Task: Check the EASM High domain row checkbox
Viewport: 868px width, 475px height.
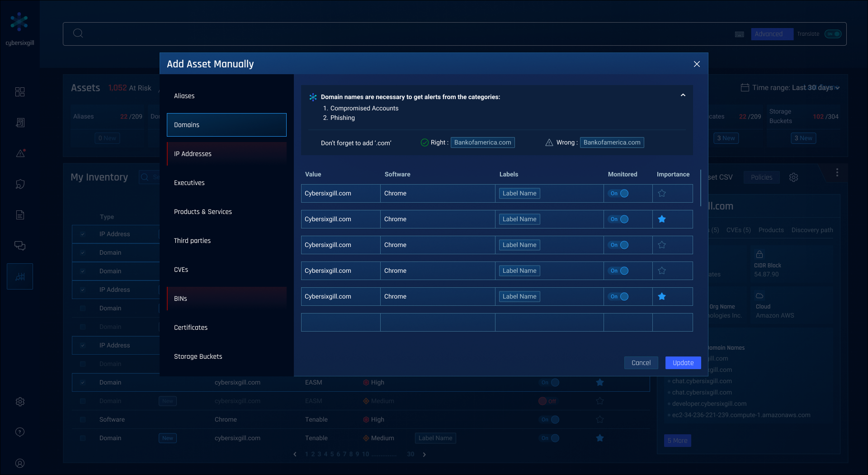Action: click(x=83, y=382)
